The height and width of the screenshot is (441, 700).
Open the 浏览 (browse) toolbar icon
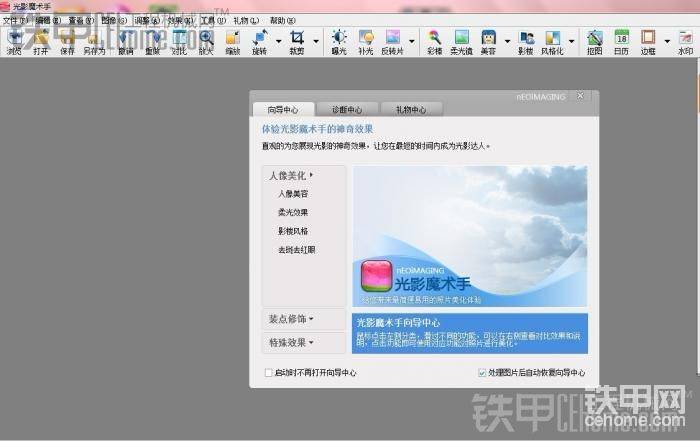(14, 42)
